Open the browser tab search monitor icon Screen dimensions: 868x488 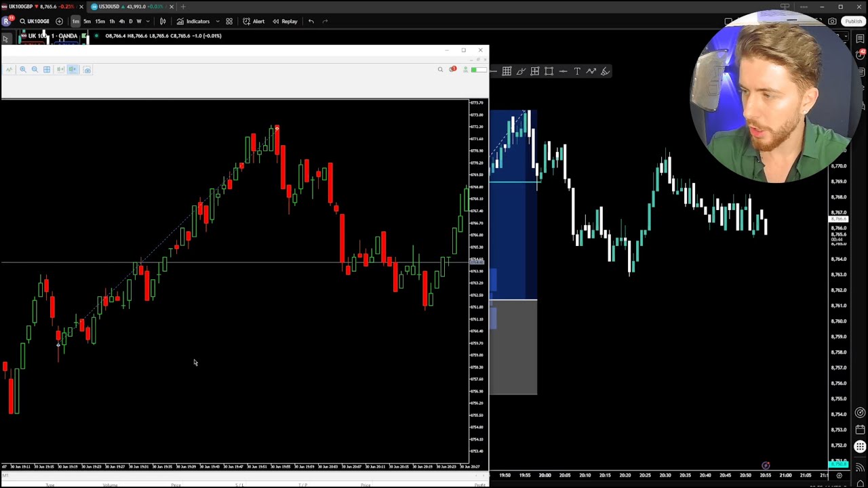[785, 7]
